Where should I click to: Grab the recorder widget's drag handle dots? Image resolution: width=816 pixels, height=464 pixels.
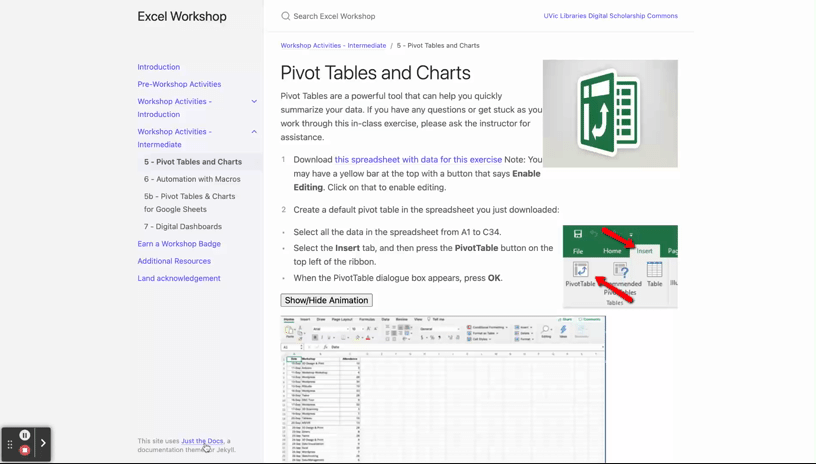pos(10,444)
